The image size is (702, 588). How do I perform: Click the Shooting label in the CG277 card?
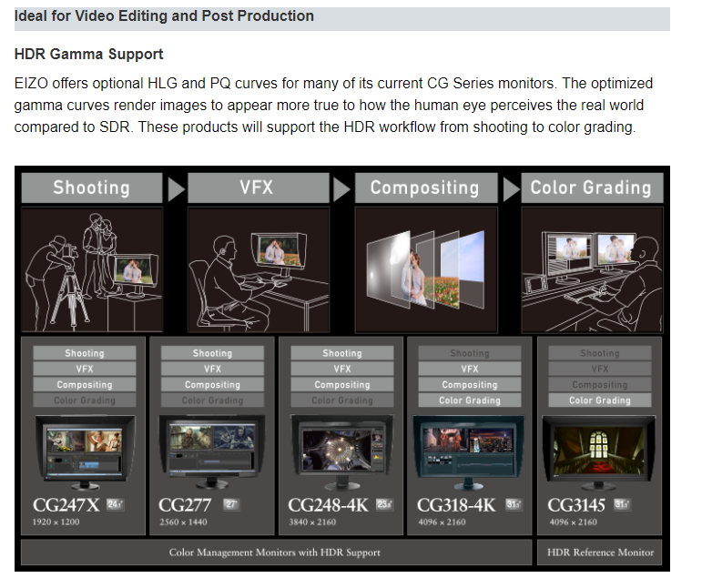(x=212, y=353)
